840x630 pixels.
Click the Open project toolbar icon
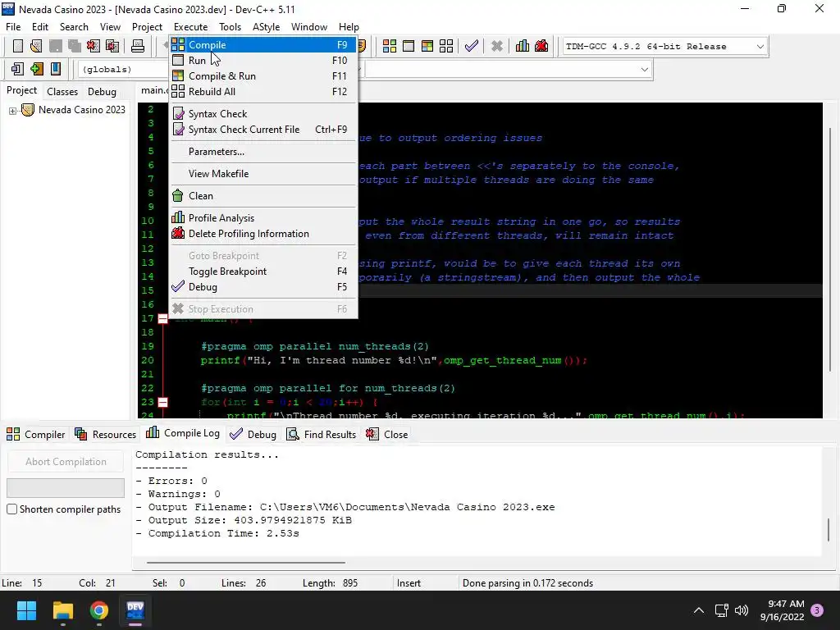[x=36, y=46]
